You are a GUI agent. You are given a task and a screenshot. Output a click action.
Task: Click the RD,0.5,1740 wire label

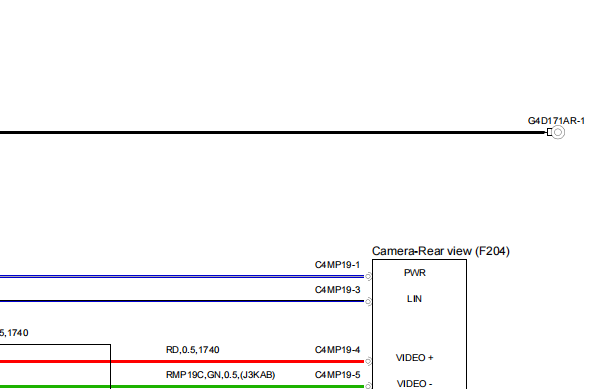pos(193,350)
